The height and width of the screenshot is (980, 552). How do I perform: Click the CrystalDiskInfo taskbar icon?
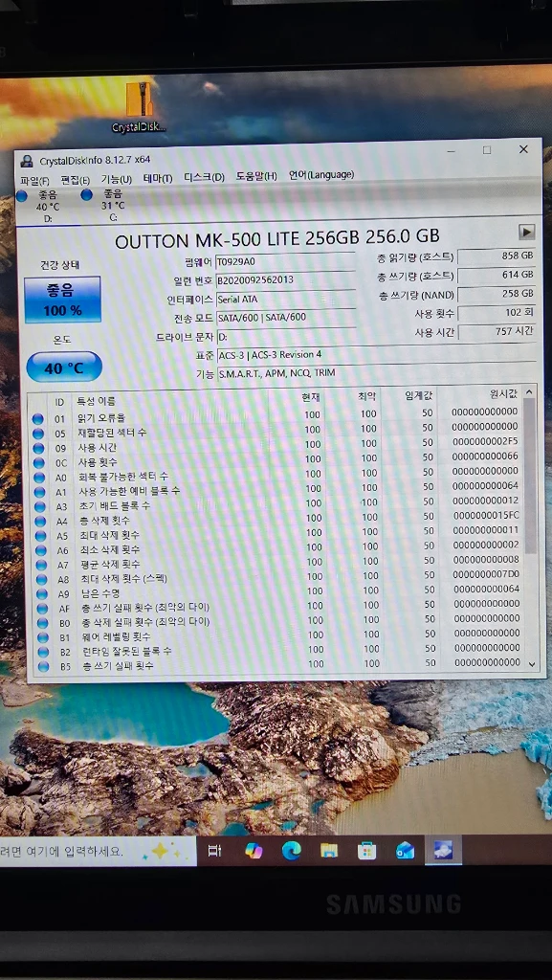pos(443,851)
